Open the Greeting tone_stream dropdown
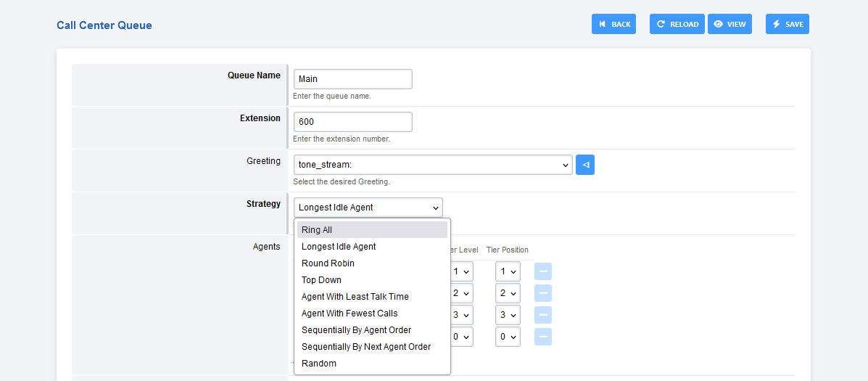The image size is (868, 381). pos(432,165)
